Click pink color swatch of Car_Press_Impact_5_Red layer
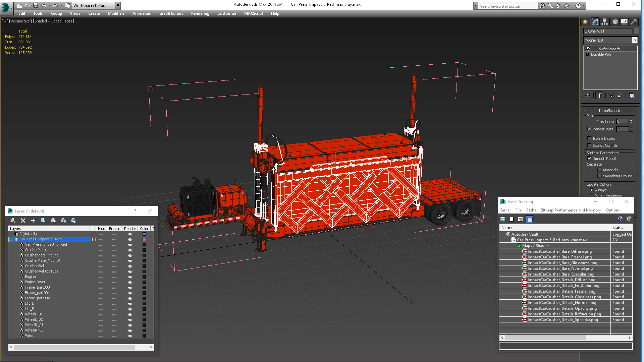 click(x=144, y=239)
